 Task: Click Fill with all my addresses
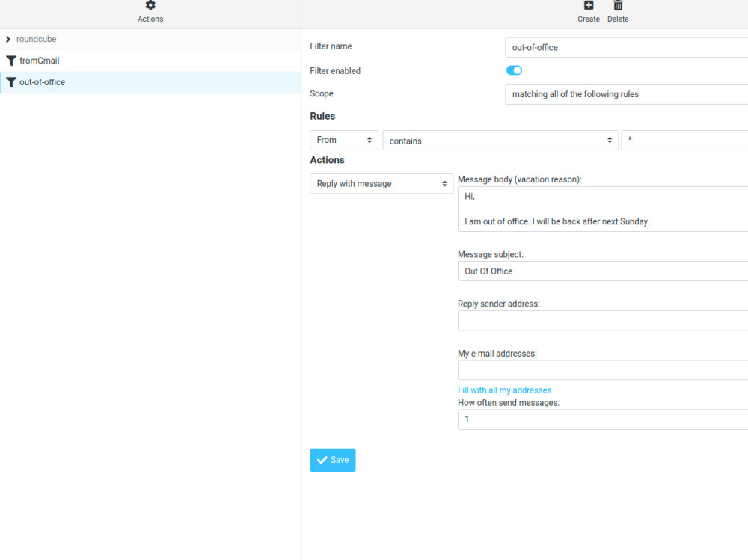(504, 390)
